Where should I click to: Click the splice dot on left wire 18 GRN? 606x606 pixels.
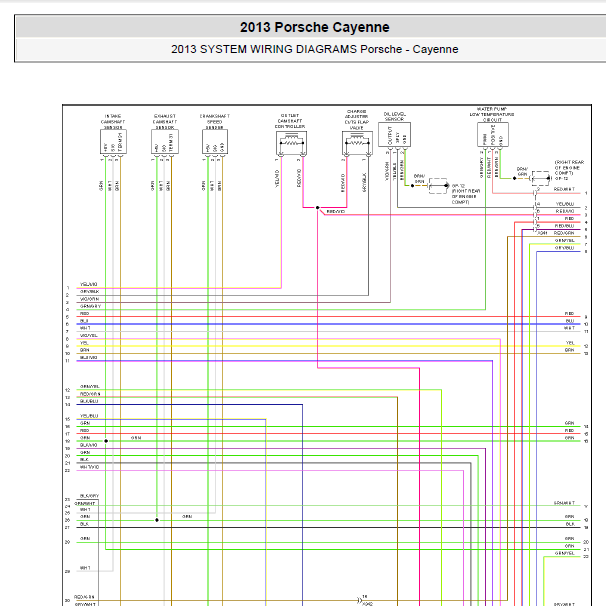tap(106, 441)
